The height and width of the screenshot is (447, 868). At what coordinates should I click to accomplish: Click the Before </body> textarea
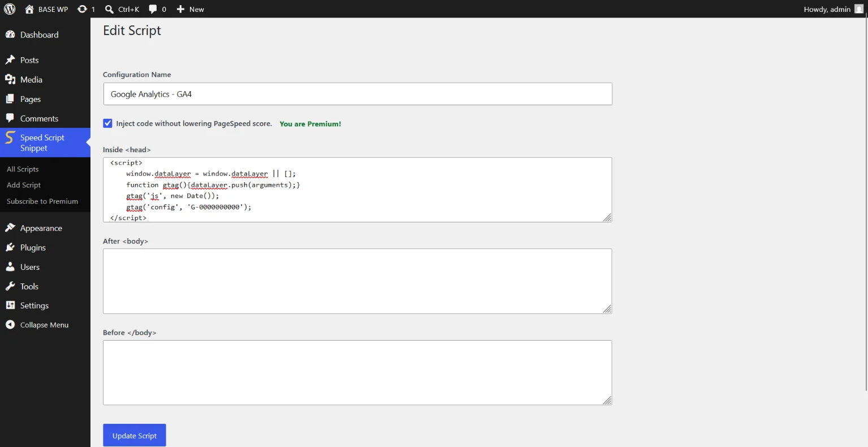click(x=357, y=372)
